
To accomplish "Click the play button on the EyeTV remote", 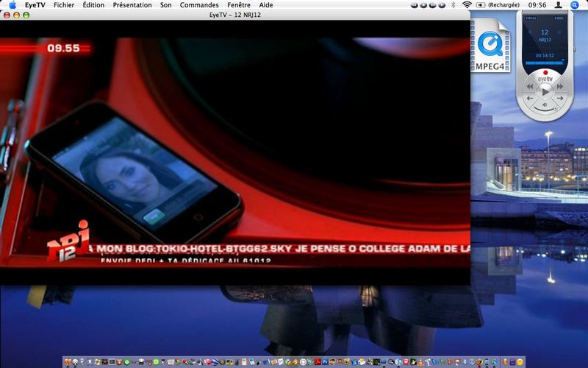I will pyautogui.click(x=545, y=91).
